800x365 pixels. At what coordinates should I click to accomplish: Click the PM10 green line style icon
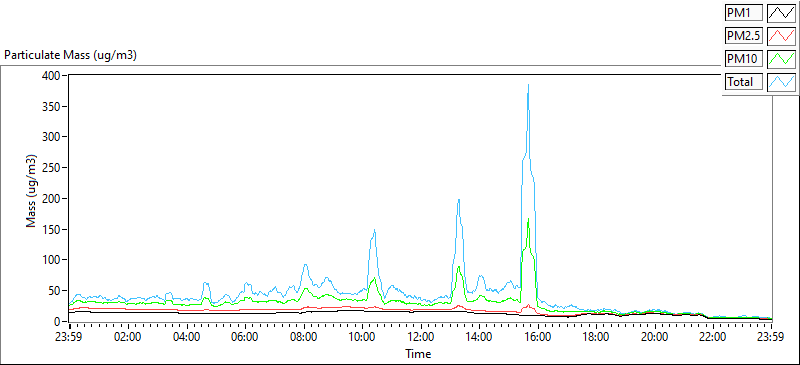pyautogui.click(x=782, y=59)
